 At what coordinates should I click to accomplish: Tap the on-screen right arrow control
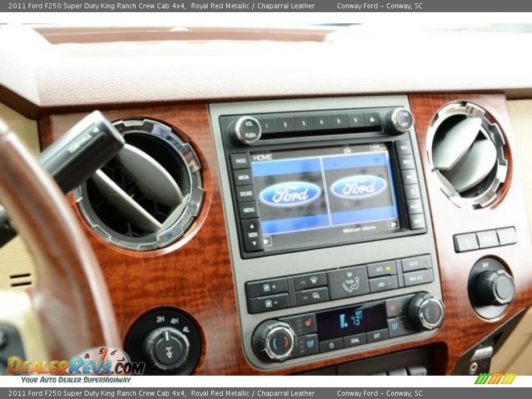[x=393, y=225]
